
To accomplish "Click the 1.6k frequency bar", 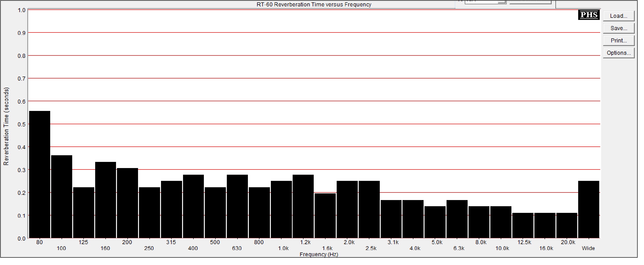I will [325, 216].
